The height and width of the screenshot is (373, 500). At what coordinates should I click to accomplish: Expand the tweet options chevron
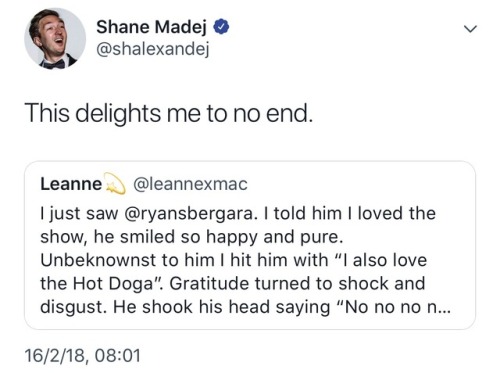pyautogui.click(x=470, y=29)
